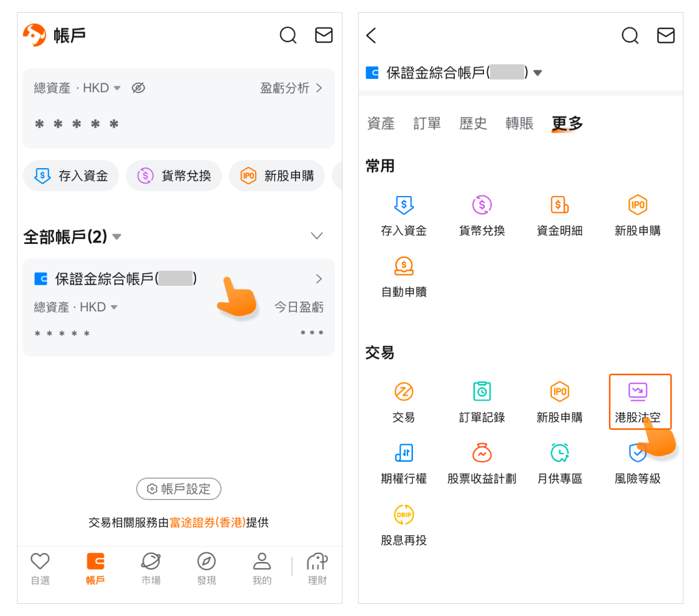This screenshot has height=616, width=699.
Task: Open 訂單記錄 order history icon
Action: tap(482, 391)
